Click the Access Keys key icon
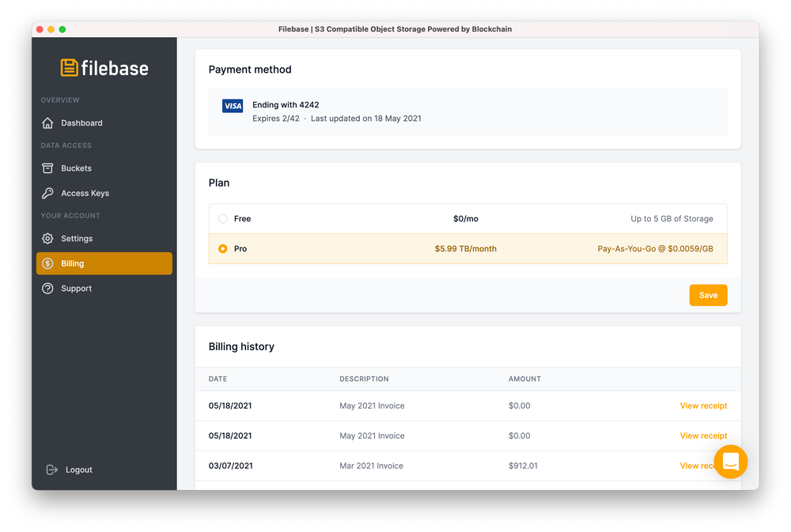Viewport: 791px width, 532px height. (x=48, y=193)
